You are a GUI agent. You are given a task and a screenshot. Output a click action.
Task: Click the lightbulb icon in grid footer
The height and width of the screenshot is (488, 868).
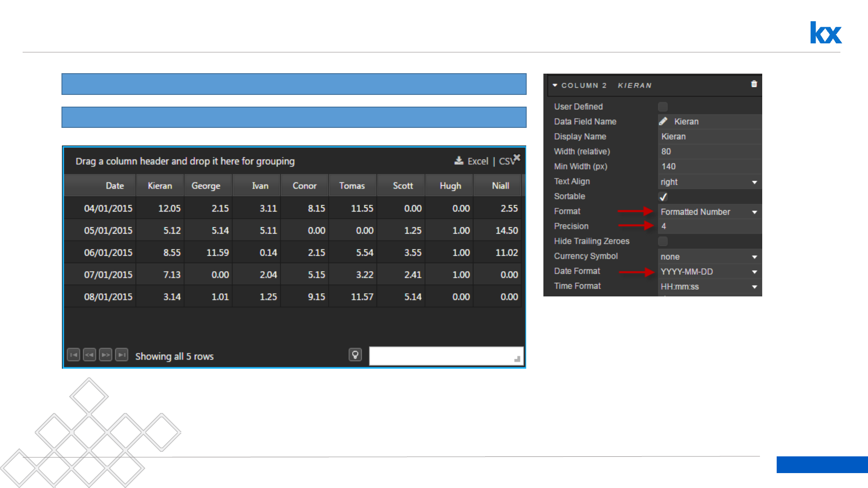pos(355,355)
